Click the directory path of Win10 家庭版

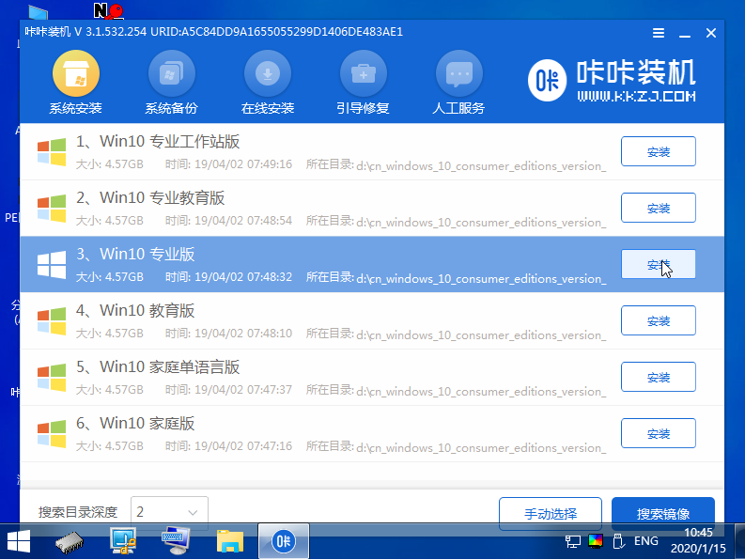tap(481, 448)
